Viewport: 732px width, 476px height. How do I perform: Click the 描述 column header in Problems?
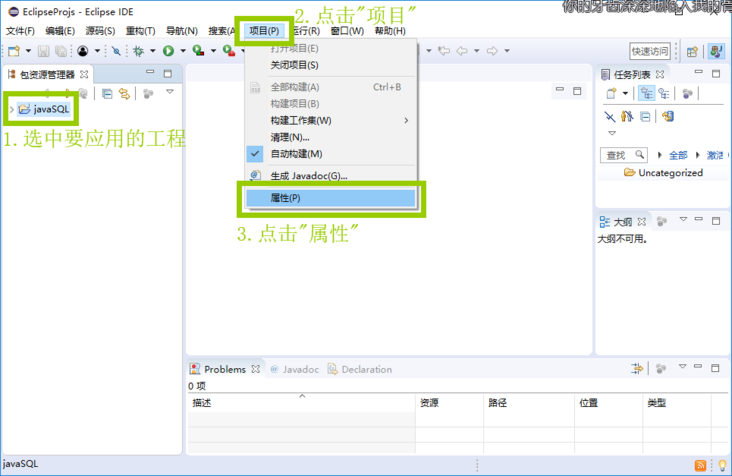pyautogui.click(x=302, y=403)
